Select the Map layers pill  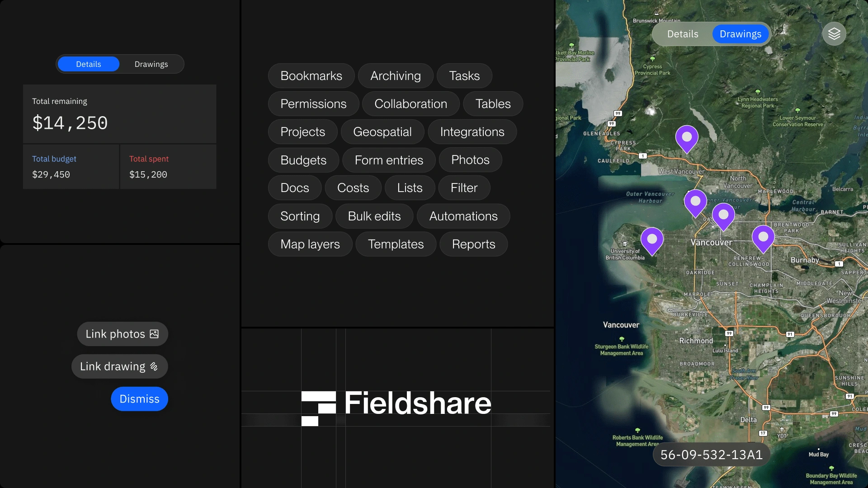click(310, 244)
